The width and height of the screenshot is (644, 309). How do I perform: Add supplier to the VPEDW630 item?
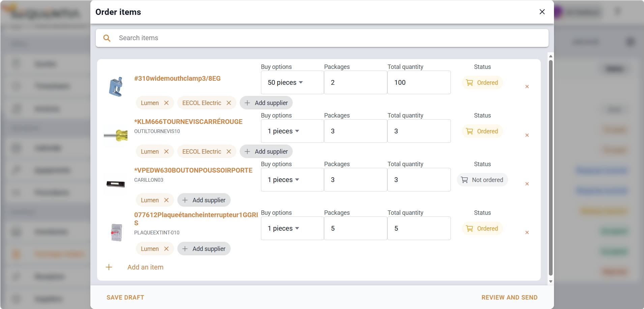204,200
